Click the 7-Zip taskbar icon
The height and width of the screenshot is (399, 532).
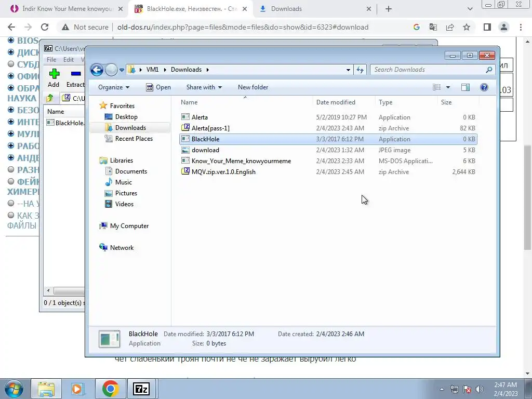tap(141, 389)
